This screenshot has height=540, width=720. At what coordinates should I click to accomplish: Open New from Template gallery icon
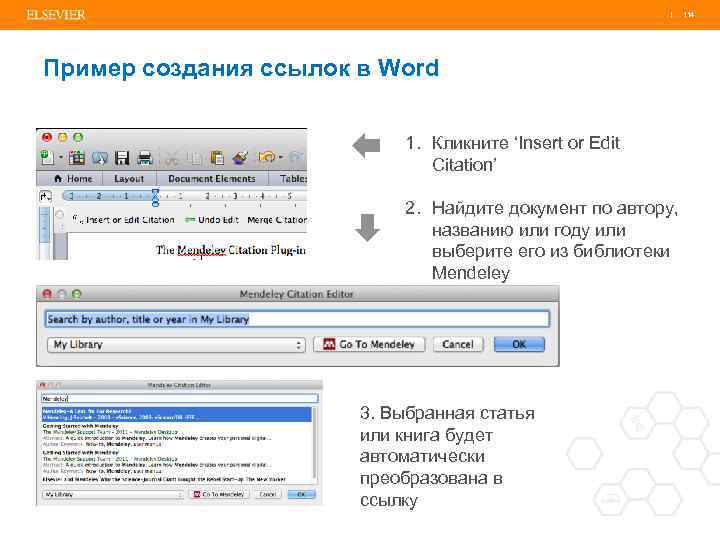pyautogui.click(x=76, y=158)
